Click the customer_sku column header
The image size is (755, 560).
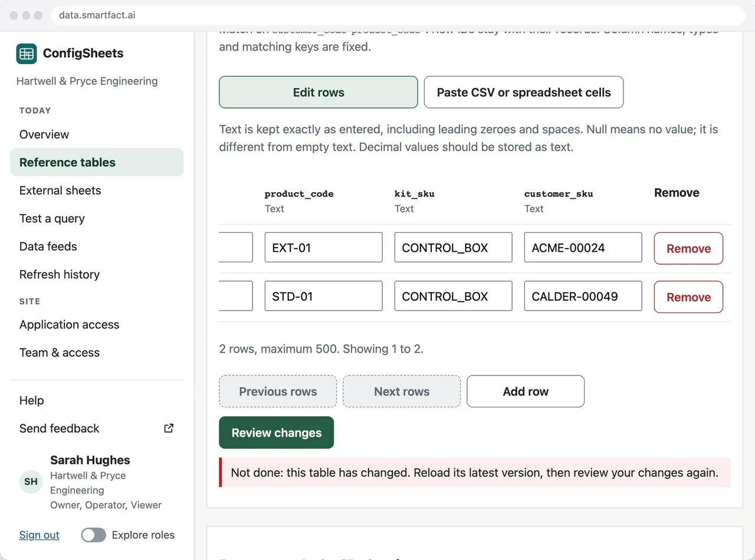click(x=559, y=194)
